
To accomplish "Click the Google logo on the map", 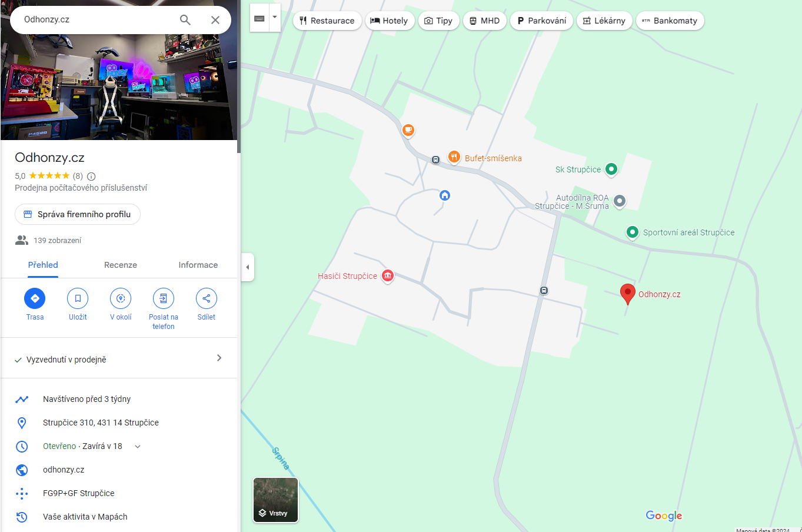I will 664,516.
